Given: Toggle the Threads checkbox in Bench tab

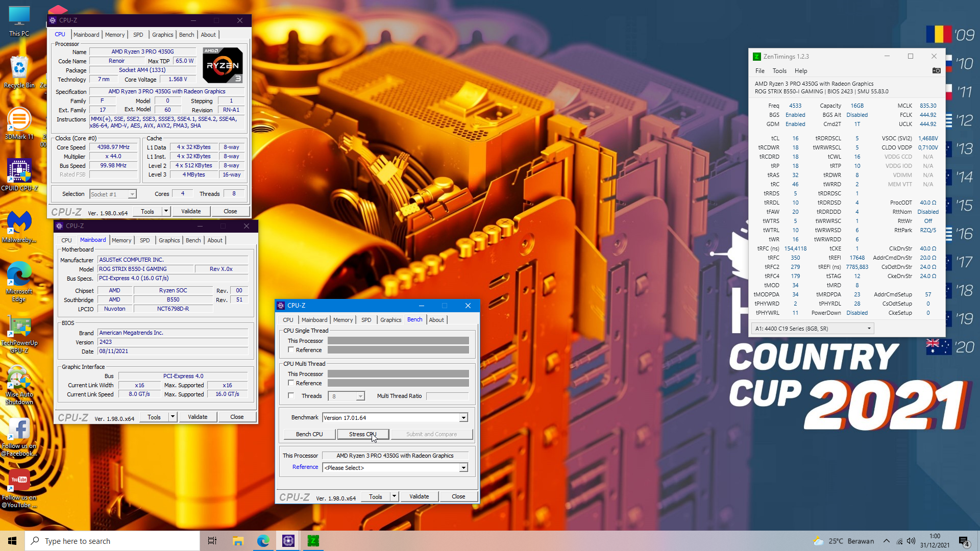Looking at the screenshot, I should (291, 396).
